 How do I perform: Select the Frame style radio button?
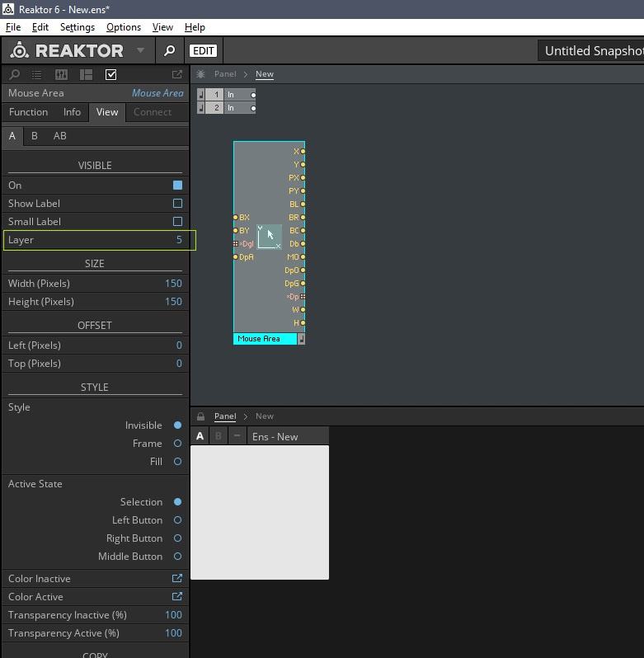coord(177,443)
